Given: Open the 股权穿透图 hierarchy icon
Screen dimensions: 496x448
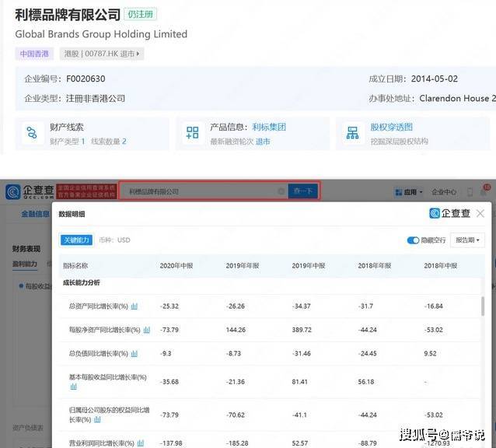Looking at the screenshot, I should pyautogui.click(x=352, y=133).
